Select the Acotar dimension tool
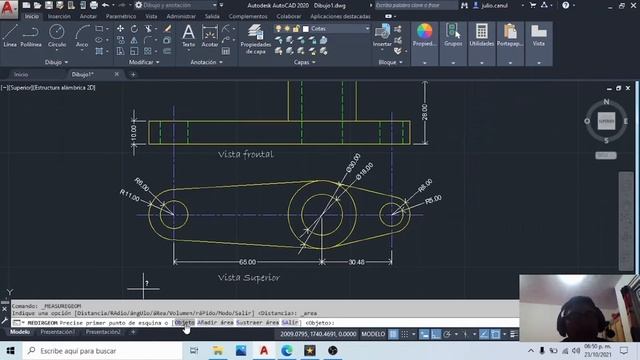This screenshot has width=640, height=360. (210, 36)
